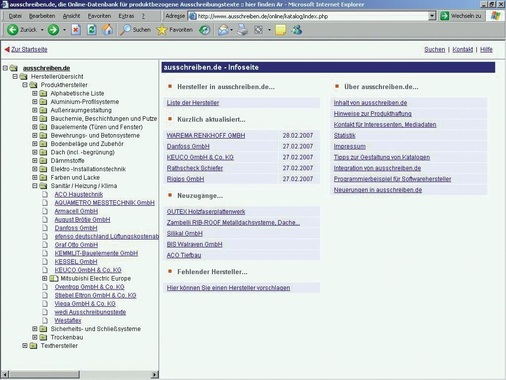Click the Stop page loading icon
This screenshot has width=506, height=380.
tap(76, 30)
